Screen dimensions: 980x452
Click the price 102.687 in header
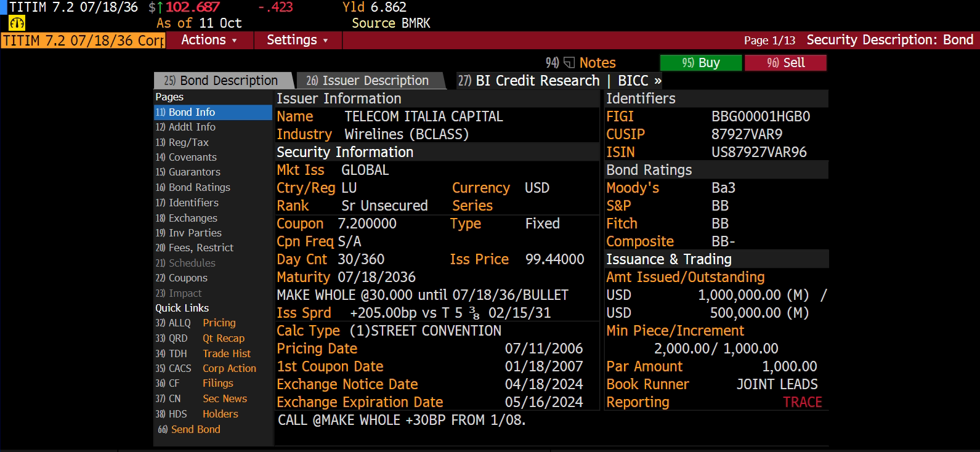pyautogui.click(x=192, y=7)
